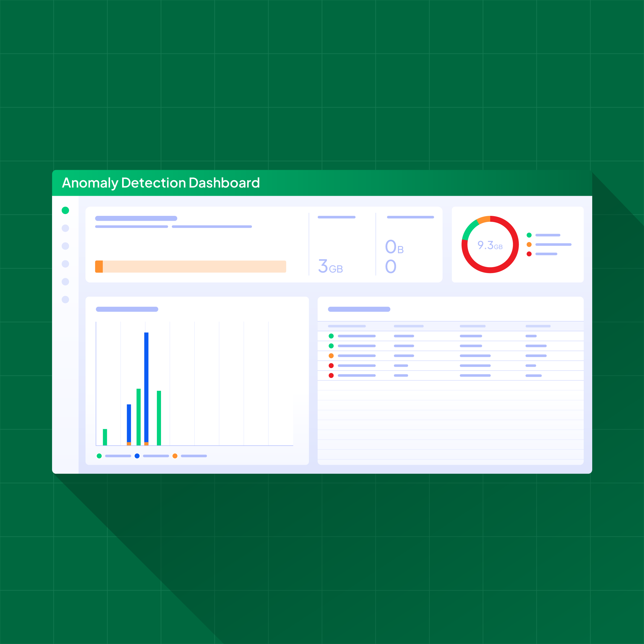Select the orange status table row
Image resolution: width=644 pixels, height=644 pixels.
coord(356,356)
